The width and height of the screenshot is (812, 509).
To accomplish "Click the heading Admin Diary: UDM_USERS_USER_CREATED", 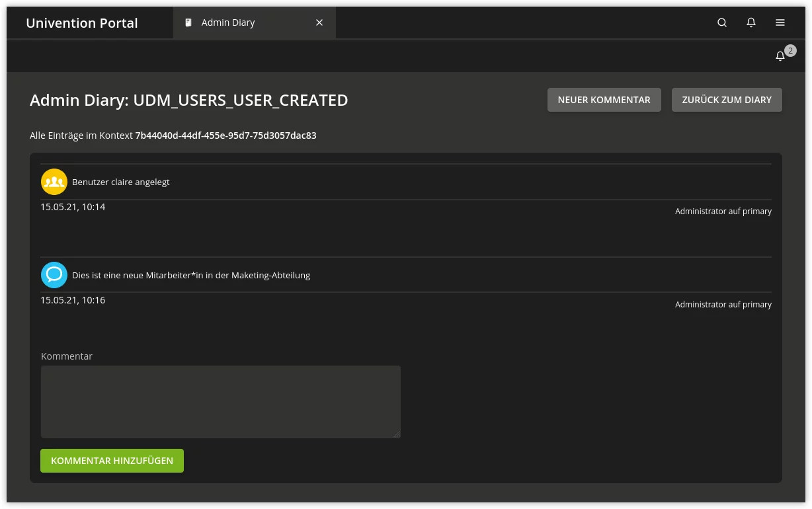I will pos(189,100).
